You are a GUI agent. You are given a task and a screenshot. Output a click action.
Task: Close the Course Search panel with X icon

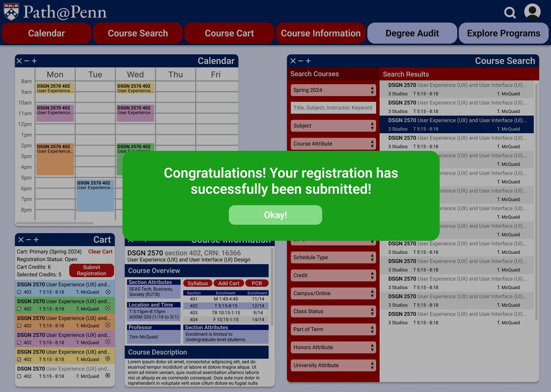293,61
